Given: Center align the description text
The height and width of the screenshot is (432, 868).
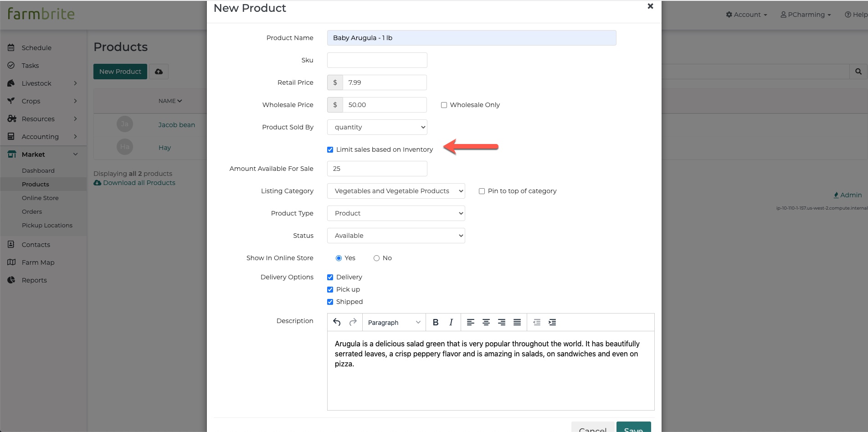Looking at the screenshot, I should coord(486,322).
